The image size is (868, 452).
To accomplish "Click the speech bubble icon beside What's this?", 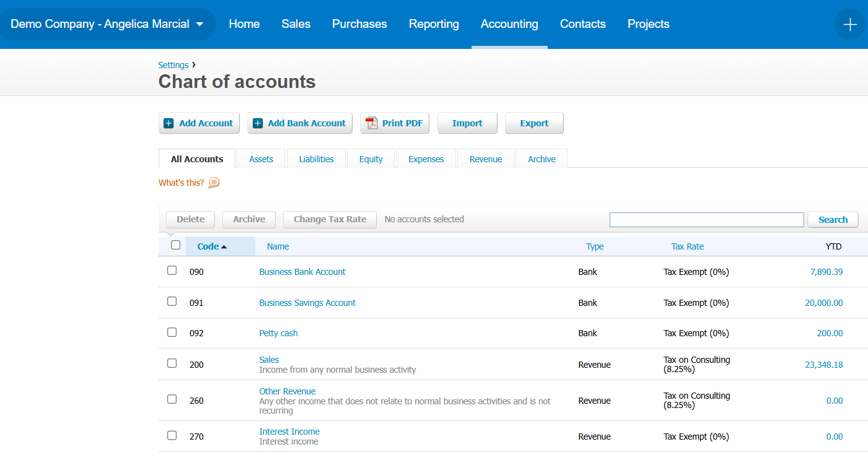I will [214, 183].
